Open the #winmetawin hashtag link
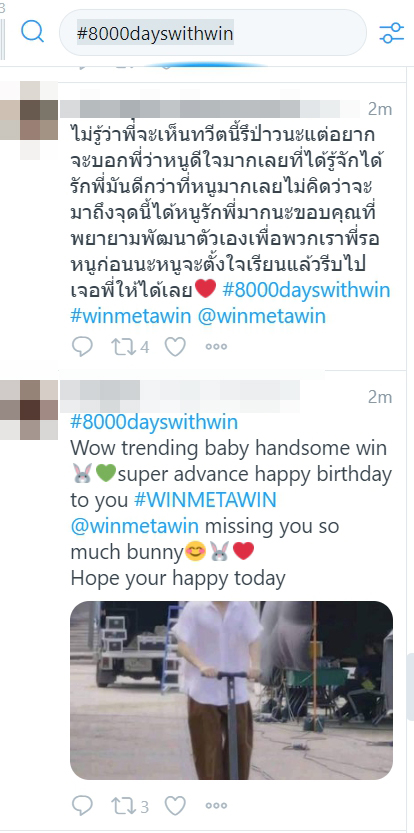The image size is (414, 833). click(130, 316)
